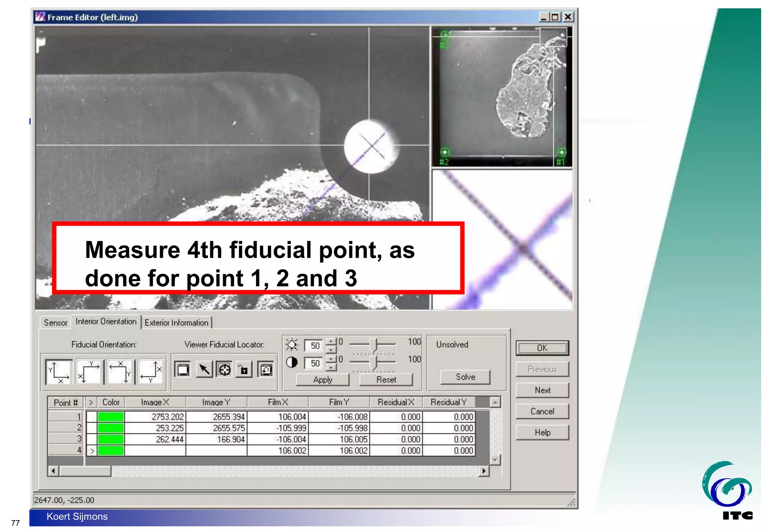Click the lock/unlock padlock icon
769x532 pixels.
[x=244, y=370]
